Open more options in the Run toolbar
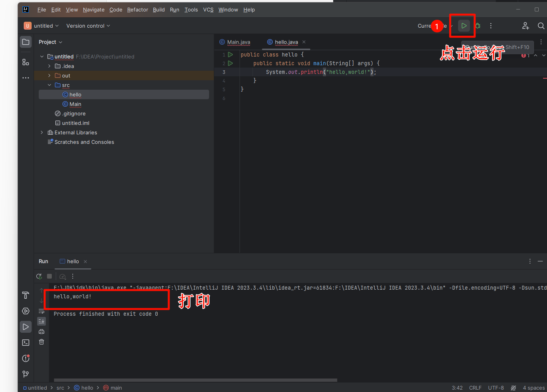The height and width of the screenshot is (392, 547). pyautogui.click(x=73, y=277)
